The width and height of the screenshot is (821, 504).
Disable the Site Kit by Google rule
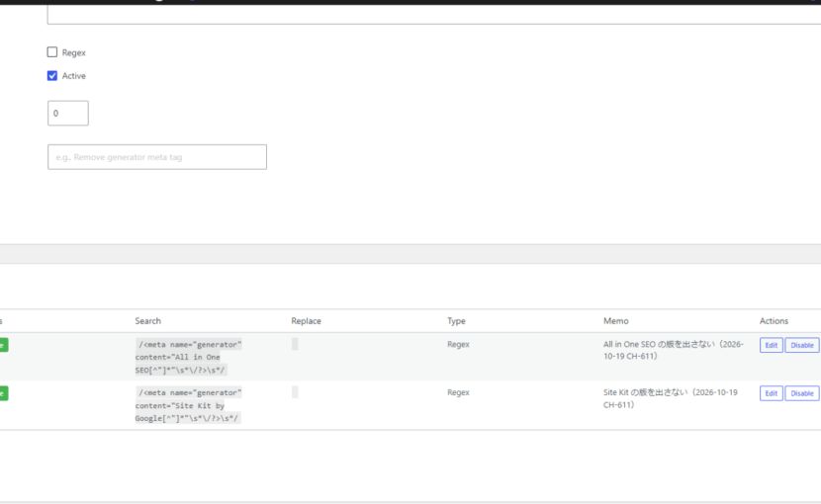coord(802,393)
